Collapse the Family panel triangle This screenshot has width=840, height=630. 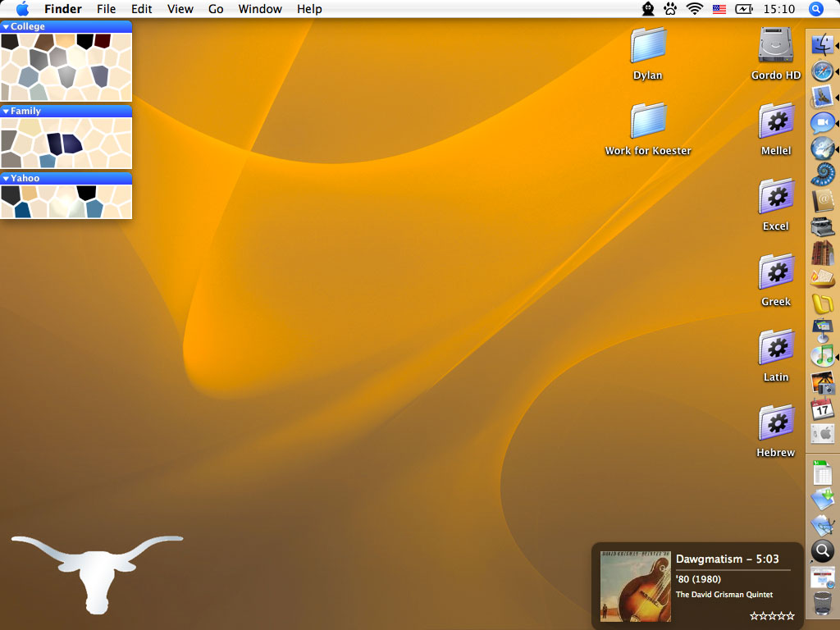pyautogui.click(x=7, y=111)
